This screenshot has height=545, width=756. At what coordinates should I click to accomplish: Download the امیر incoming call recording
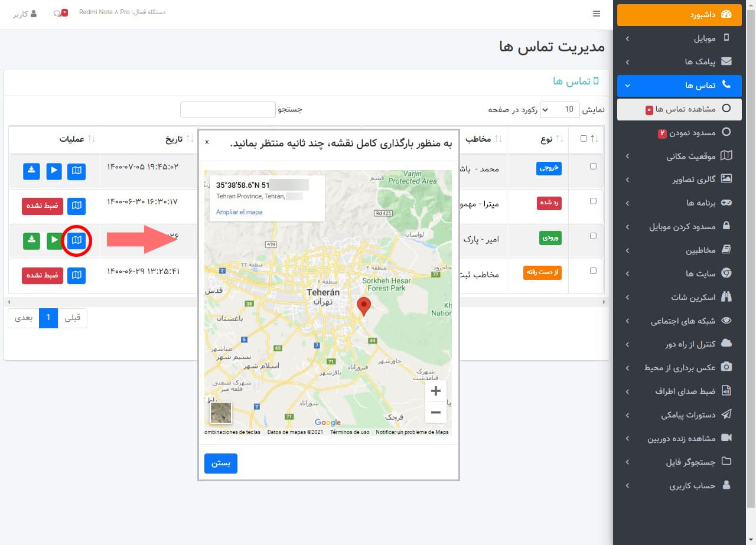[32, 241]
